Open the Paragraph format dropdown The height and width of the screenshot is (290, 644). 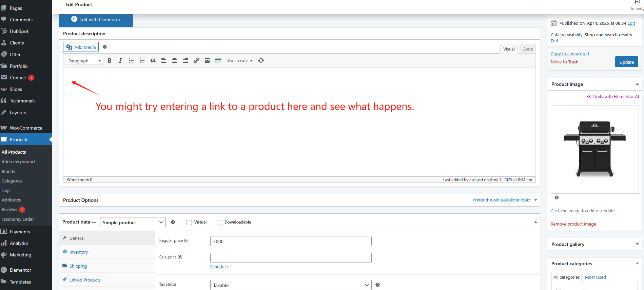(x=84, y=61)
